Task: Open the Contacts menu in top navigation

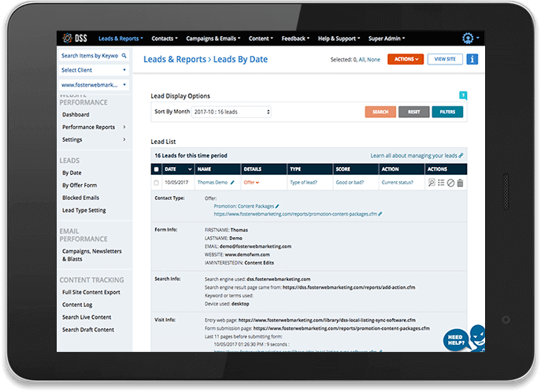Action: coord(165,38)
